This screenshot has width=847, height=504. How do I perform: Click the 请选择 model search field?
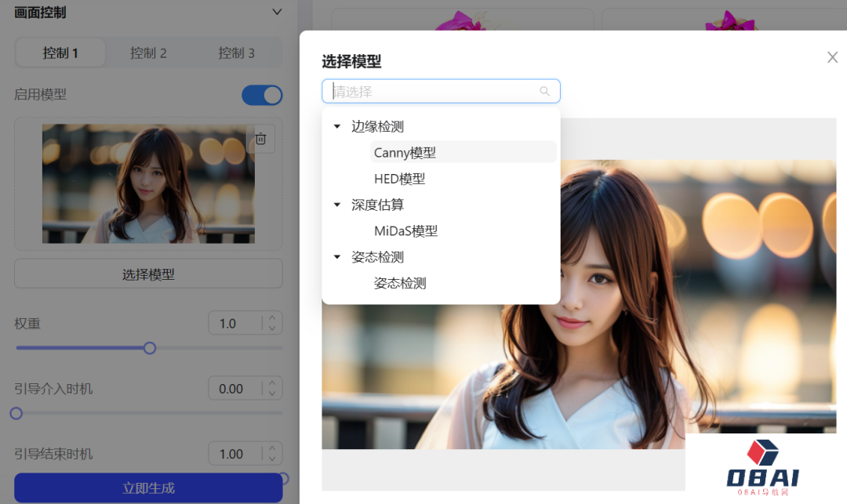pos(431,92)
